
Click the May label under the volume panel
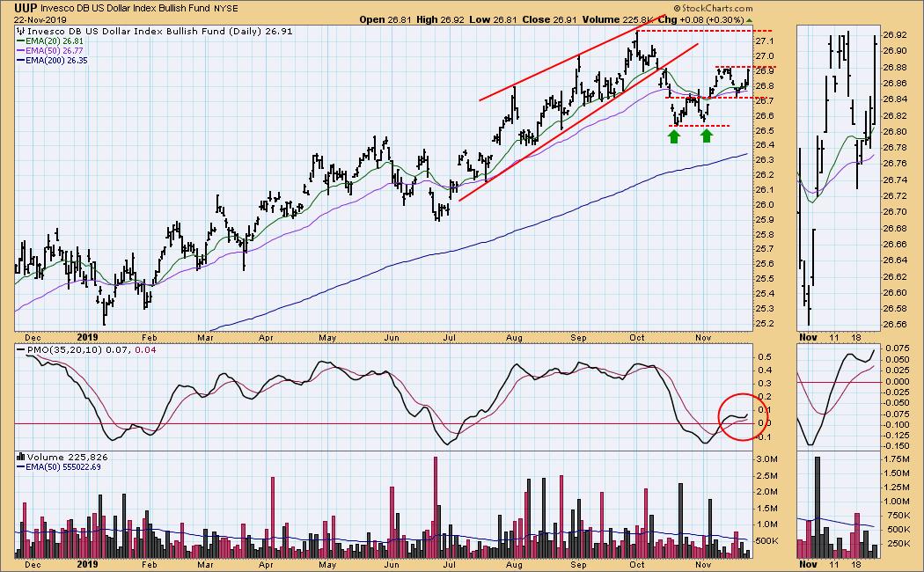point(327,564)
